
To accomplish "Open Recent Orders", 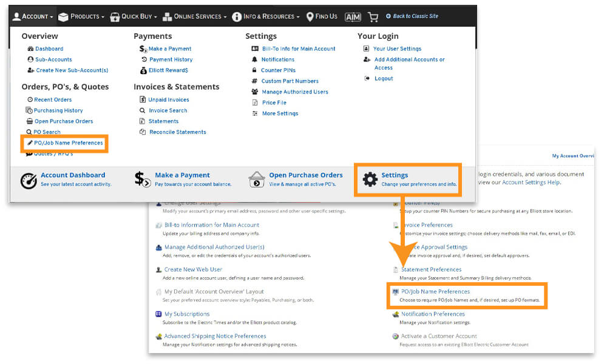I will [53, 100].
